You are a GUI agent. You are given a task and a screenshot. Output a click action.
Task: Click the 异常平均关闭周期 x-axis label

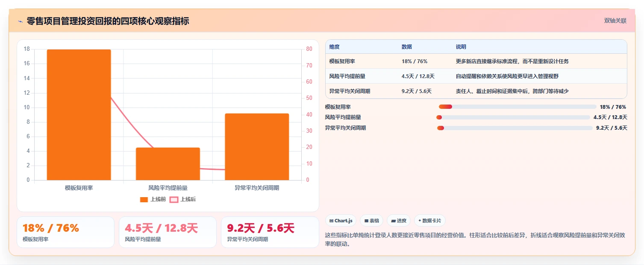[257, 188]
